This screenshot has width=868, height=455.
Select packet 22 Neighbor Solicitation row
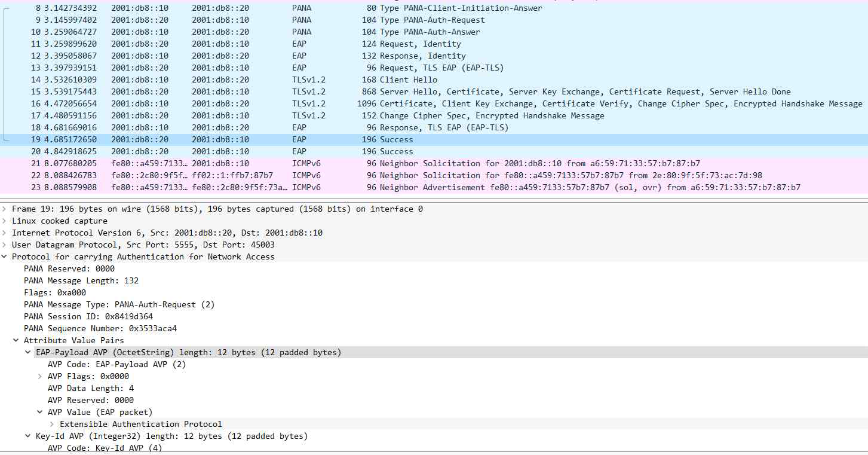(434, 175)
